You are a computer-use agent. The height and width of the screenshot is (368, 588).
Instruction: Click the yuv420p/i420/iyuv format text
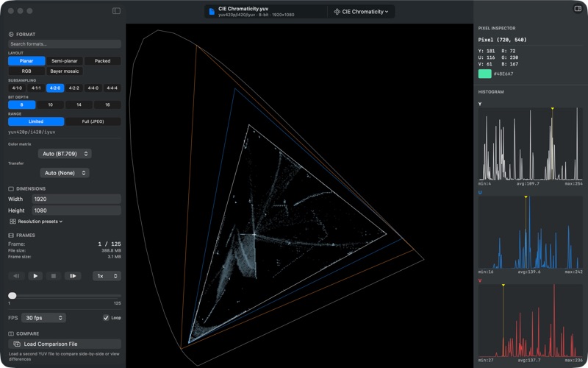point(32,132)
